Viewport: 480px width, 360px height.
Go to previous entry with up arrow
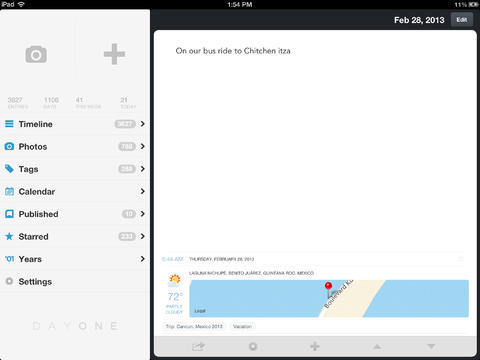click(377, 347)
